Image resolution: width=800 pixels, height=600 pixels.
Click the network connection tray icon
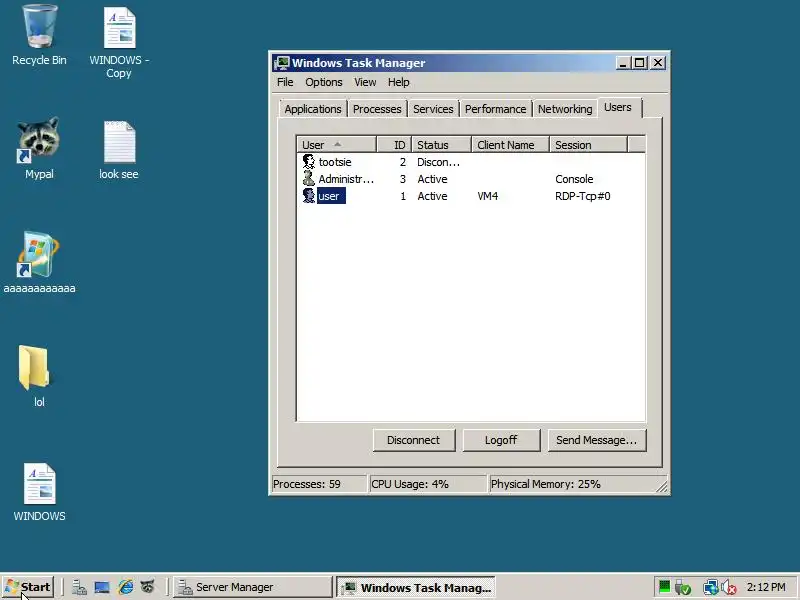710,587
